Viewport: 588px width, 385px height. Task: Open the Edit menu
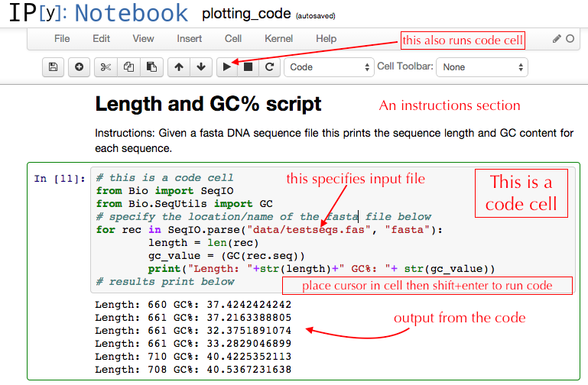101,38
